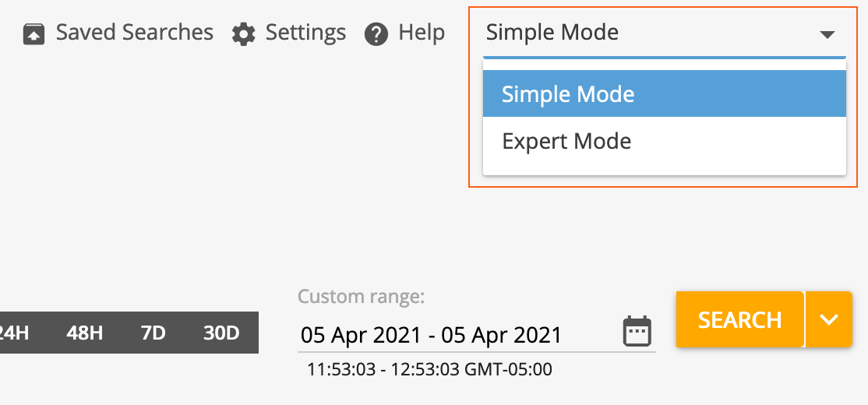Set time range to 7D
The height and width of the screenshot is (405, 868).
pos(153,333)
